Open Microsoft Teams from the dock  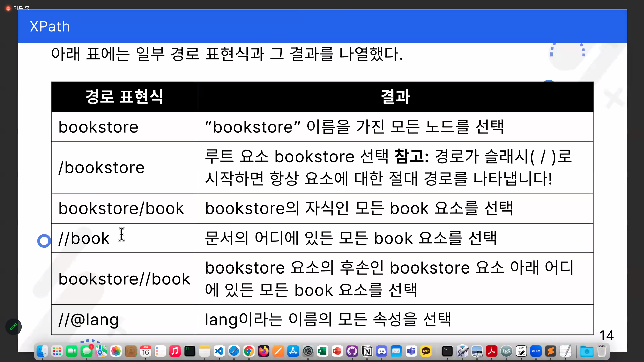click(x=411, y=351)
